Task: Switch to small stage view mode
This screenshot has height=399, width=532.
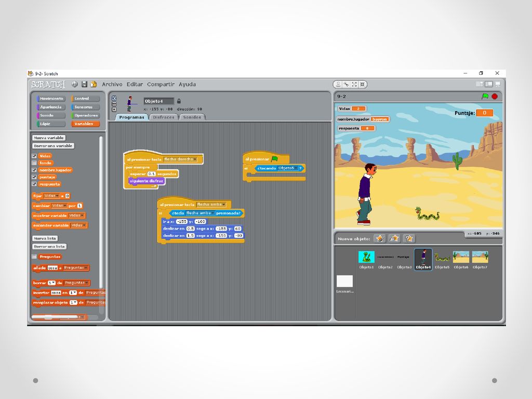Action: 480,84
